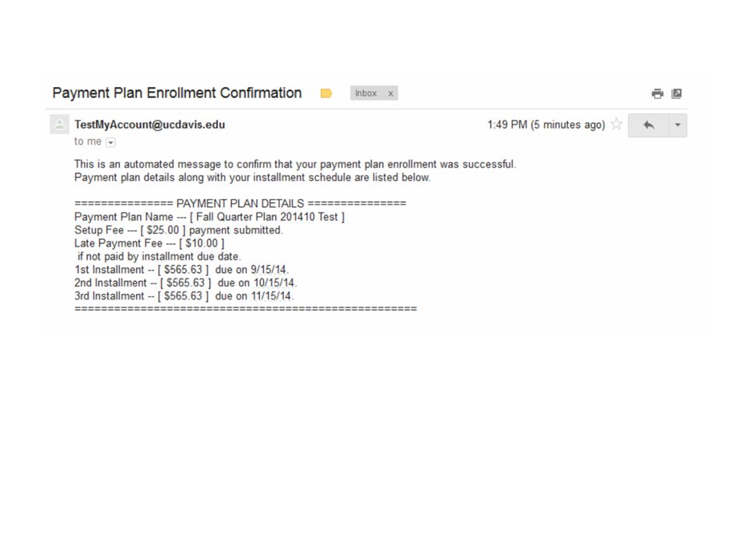747x560 pixels.
Task: Click the 3rd Installment due 11/15/14 line
Action: click(x=184, y=296)
